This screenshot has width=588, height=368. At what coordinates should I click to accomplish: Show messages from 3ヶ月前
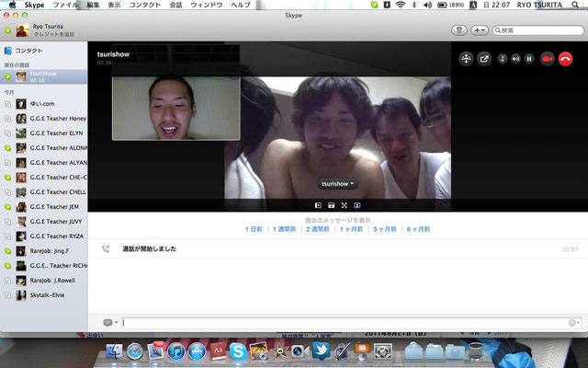point(385,229)
